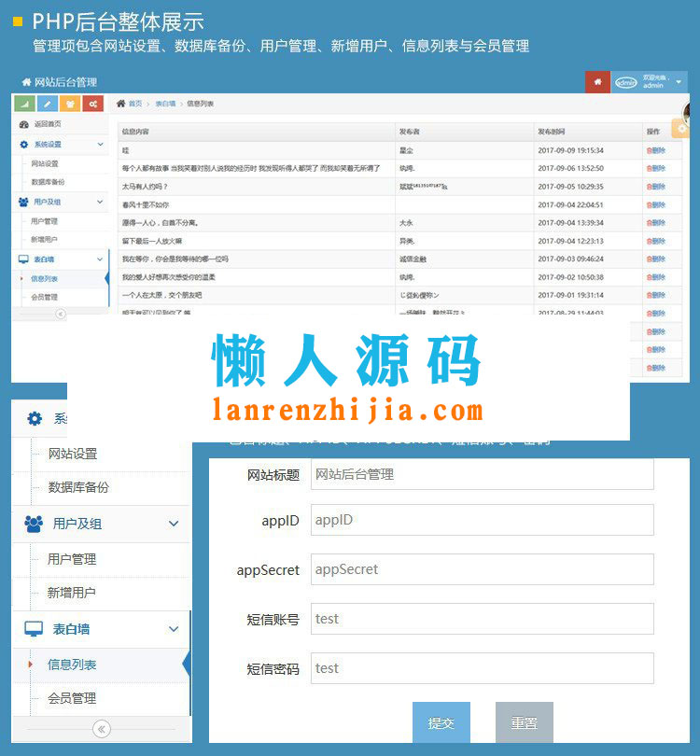Viewport: 700px width, 756px height.
Task: Collapse 表白墙 chevron in small screenshot sidebar
Action: point(100,259)
